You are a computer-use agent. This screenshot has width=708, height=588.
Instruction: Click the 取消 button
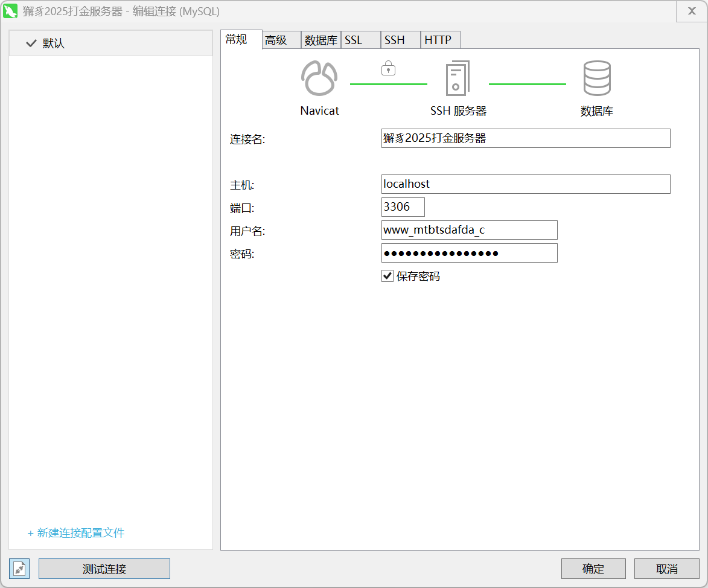667,569
